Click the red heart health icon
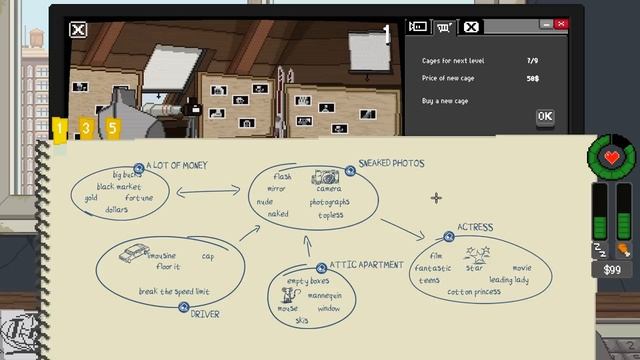Image resolution: width=640 pixels, height=360 pixels. [612, 157]
